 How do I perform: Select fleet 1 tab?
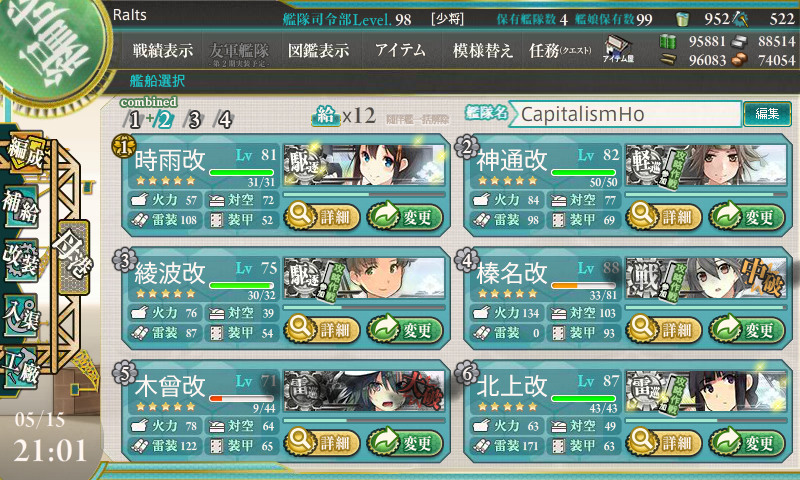[134, 120]
